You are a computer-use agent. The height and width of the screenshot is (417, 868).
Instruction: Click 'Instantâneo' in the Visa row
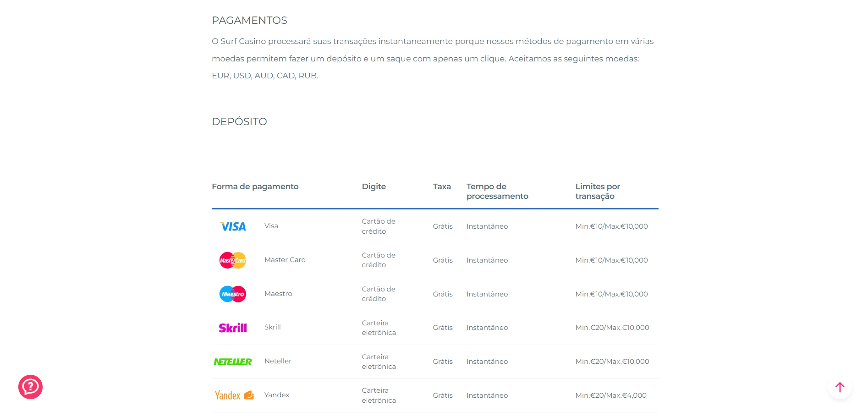pos(487,226)
